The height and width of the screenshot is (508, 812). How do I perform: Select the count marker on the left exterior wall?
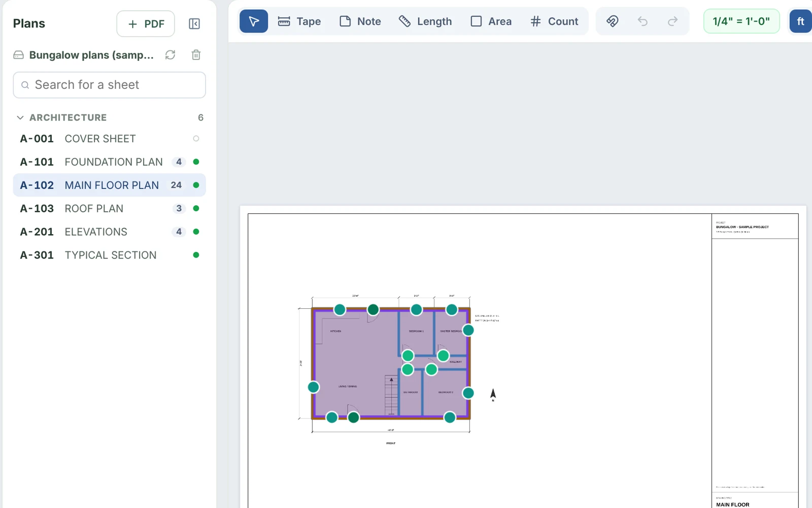(x=314, y=387)
